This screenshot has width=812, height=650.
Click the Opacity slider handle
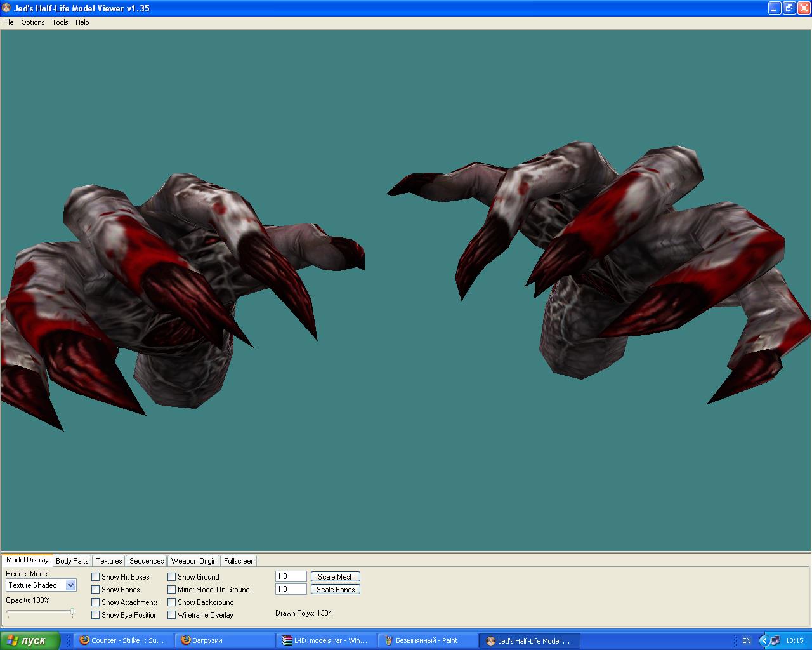point(72,613)
